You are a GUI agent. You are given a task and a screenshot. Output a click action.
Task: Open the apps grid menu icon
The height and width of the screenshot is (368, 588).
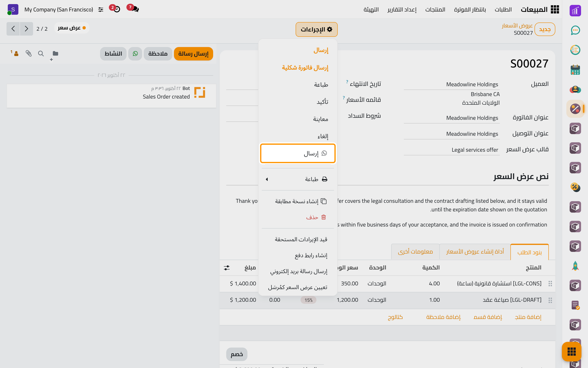(555, 10)
